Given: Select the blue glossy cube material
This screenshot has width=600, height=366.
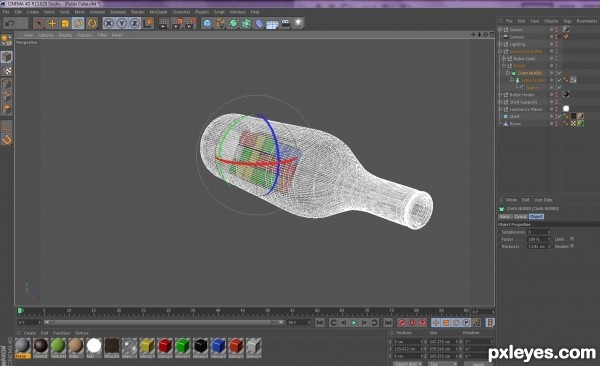Looking at the screenshot, I should click(218, 346).
